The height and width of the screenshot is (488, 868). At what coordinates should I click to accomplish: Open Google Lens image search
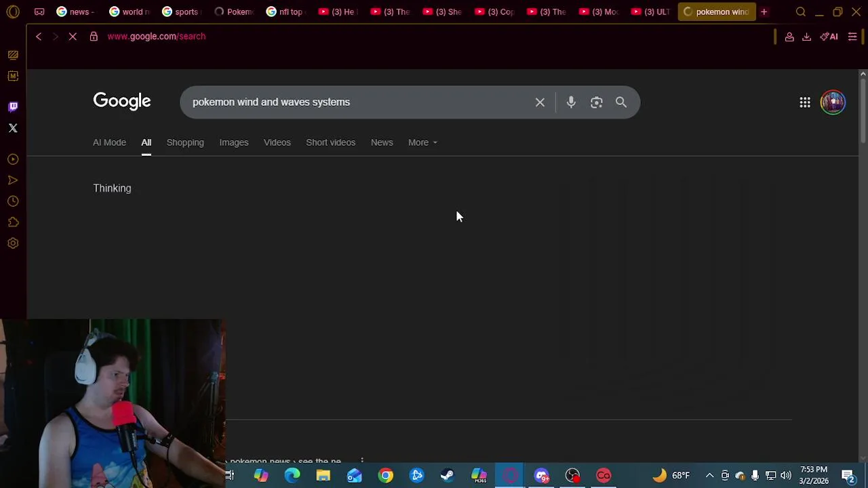pos(596,102)
